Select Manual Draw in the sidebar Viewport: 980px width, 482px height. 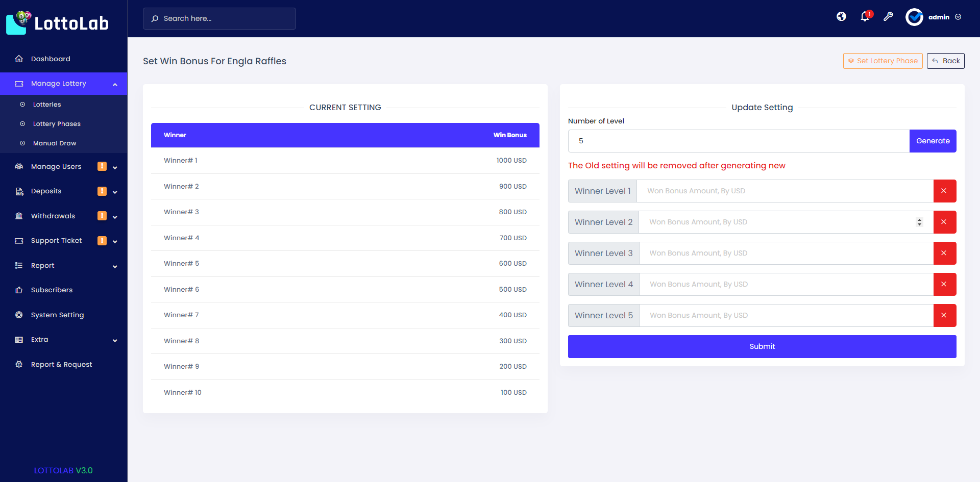[53, 143]
